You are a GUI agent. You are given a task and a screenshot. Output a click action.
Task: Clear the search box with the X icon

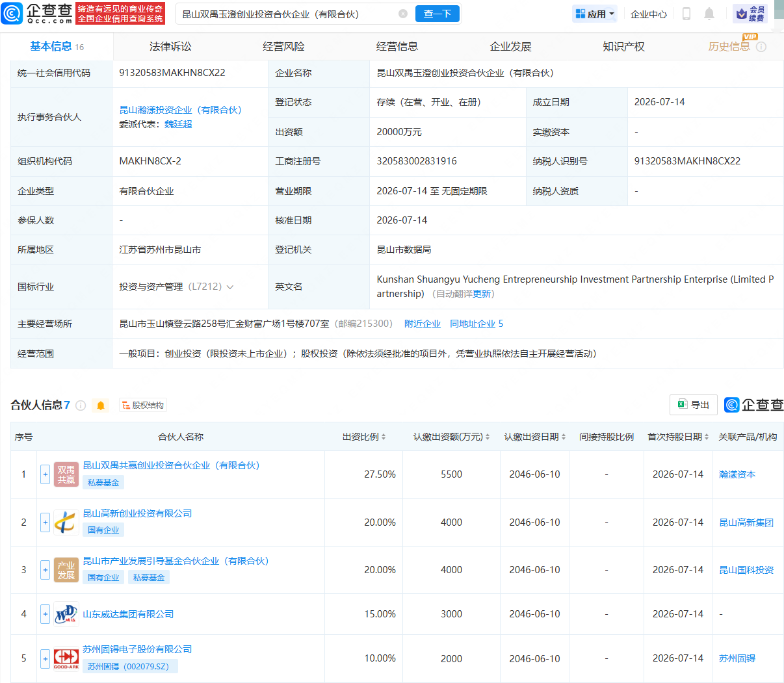click(x=403, y=14)
